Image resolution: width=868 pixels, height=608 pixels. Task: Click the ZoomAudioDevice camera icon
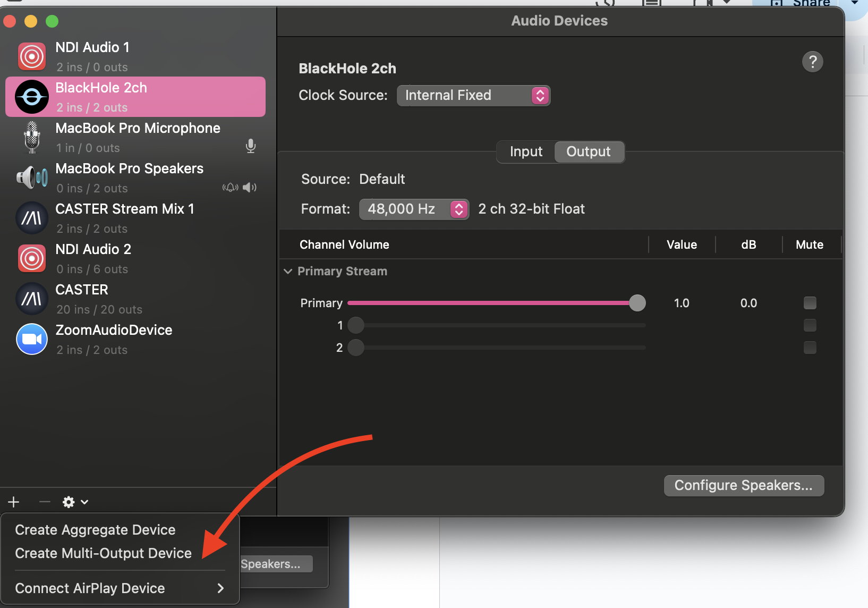tap(31, 339)
